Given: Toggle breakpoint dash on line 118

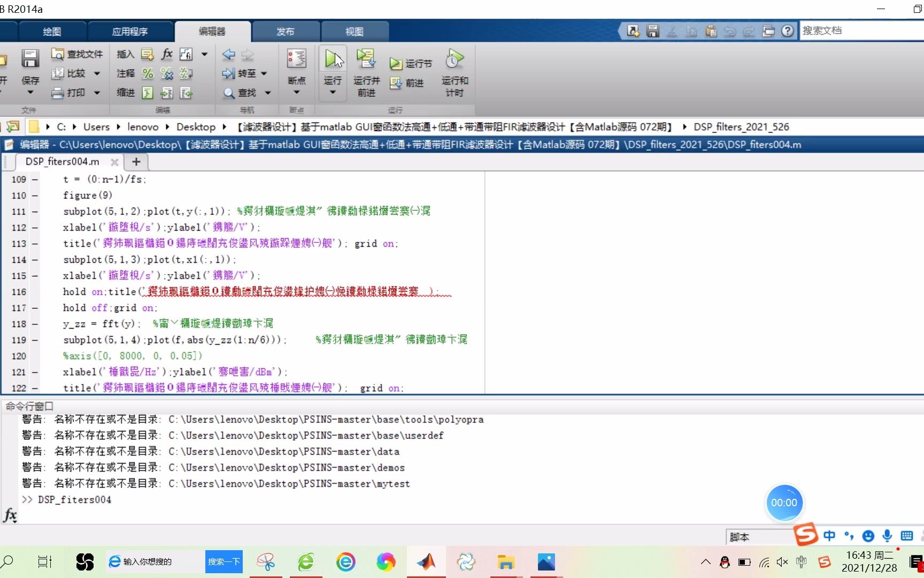Looking at the screenshot, I should (35, 324).
